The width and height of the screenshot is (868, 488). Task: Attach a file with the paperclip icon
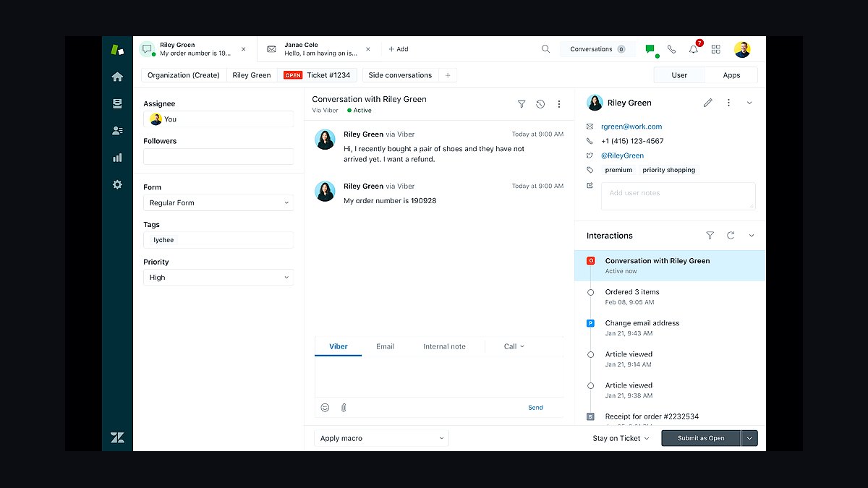[344, 408]
